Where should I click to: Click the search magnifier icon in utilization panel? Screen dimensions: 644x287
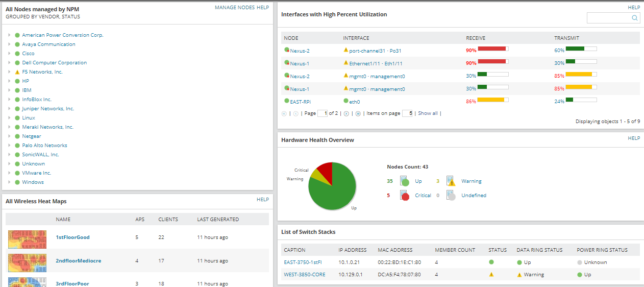pyautogui.click(x=635, y=18)
